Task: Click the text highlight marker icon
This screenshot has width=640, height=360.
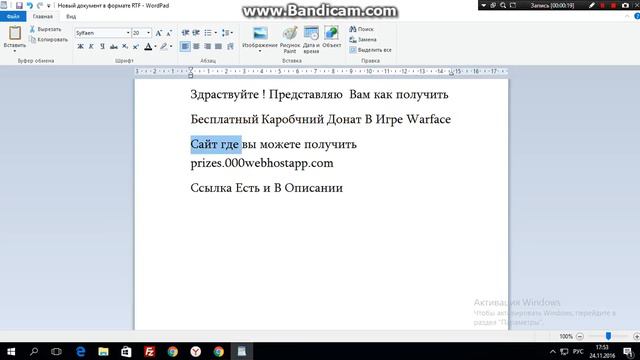Action: (x=164, y=47)
